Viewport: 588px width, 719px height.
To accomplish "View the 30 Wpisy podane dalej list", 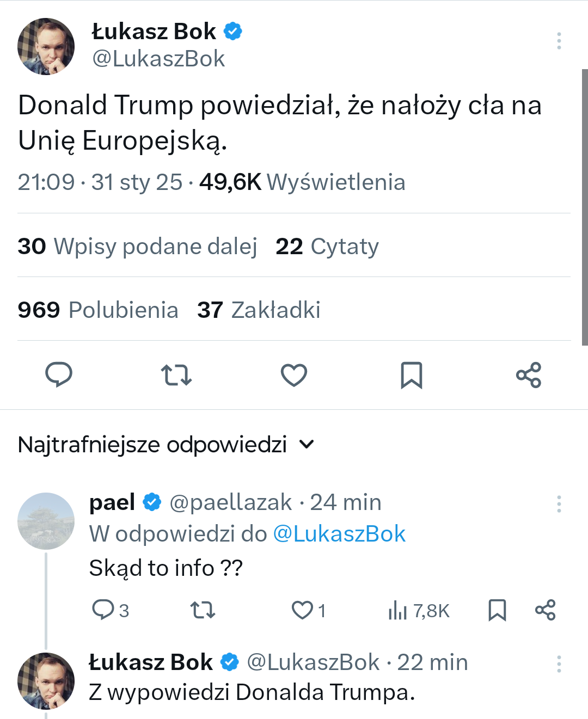I will coord(137,247).
